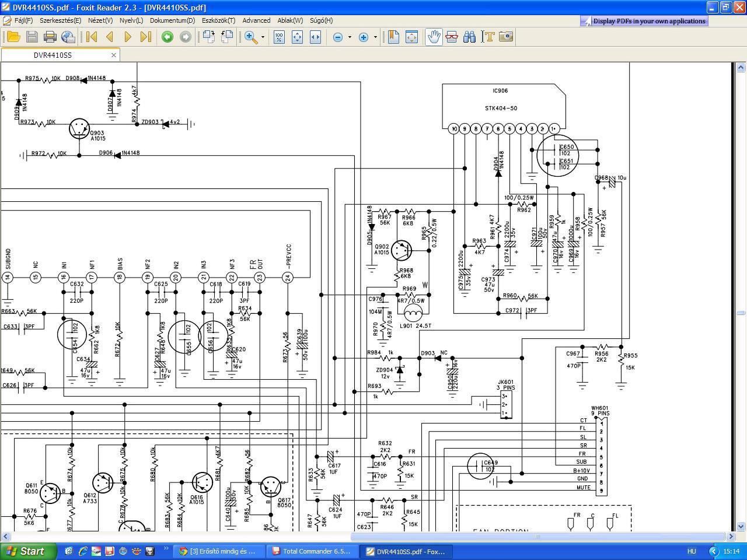This screenshot has height=560, width=747.
Task: Click the Email document globe icon
Action: (68, 37)
